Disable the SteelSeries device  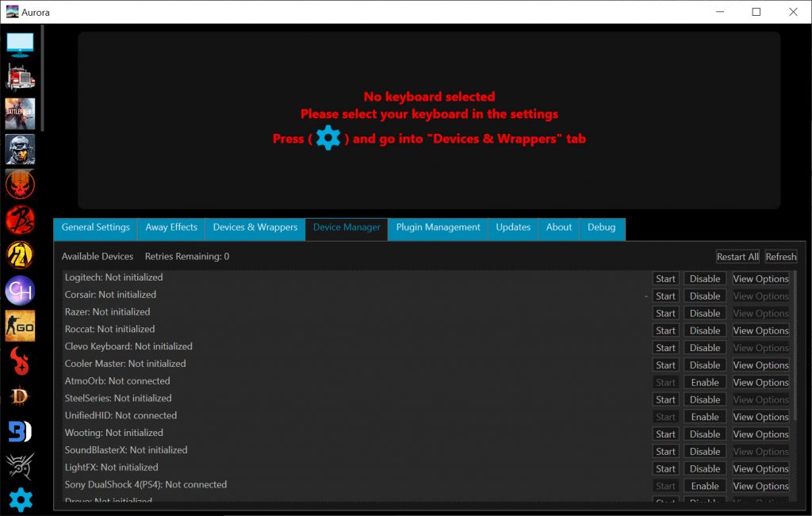tap(705, 400)
